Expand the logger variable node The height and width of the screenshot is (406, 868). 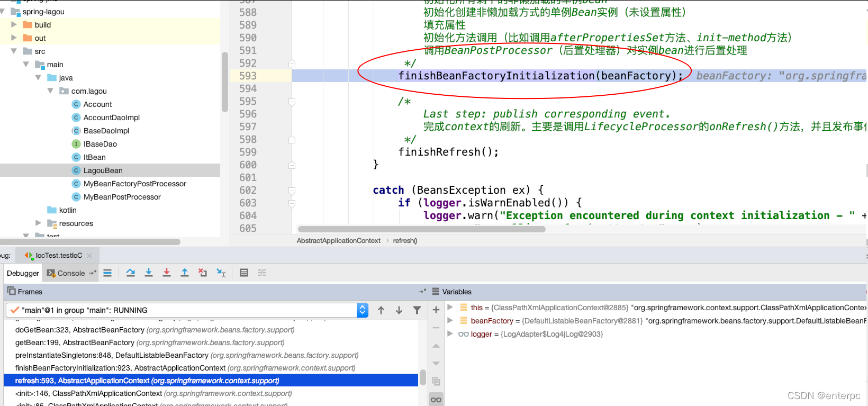(x=450, y=333)
